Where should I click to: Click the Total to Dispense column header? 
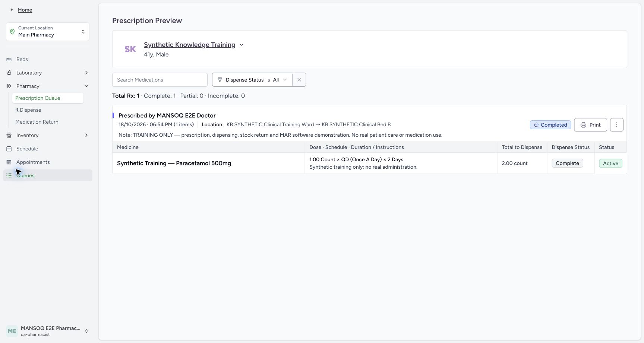tap(522, 147)
